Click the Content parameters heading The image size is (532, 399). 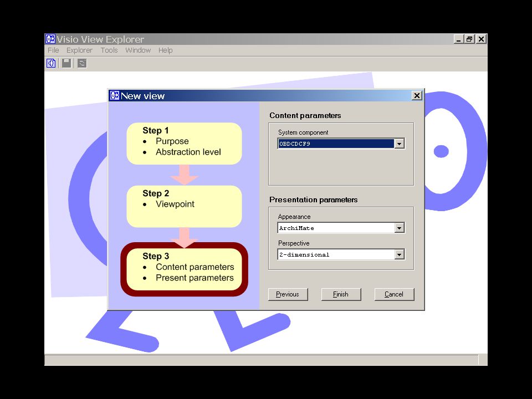(305, 115)
